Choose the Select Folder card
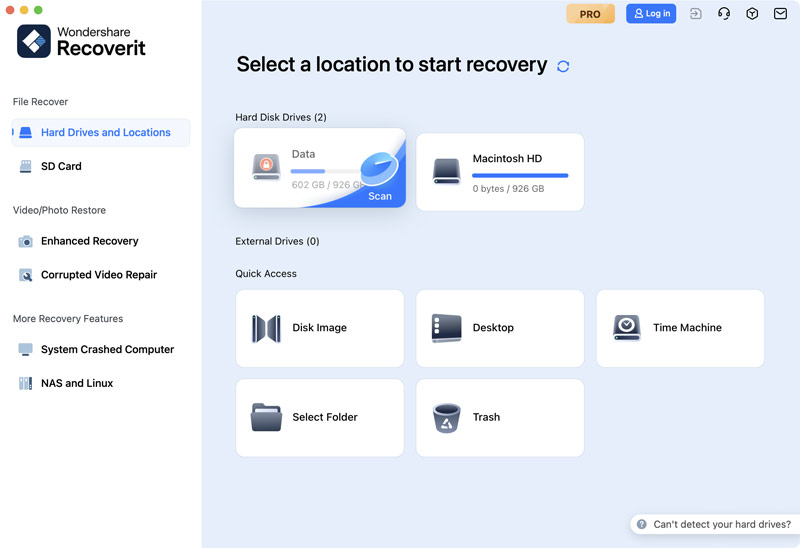This screenshot has width=800, height=548. 319,418
